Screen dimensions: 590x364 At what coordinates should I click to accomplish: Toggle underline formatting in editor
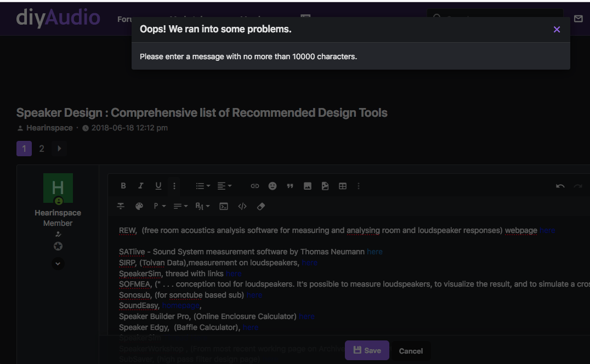(158, 186)
